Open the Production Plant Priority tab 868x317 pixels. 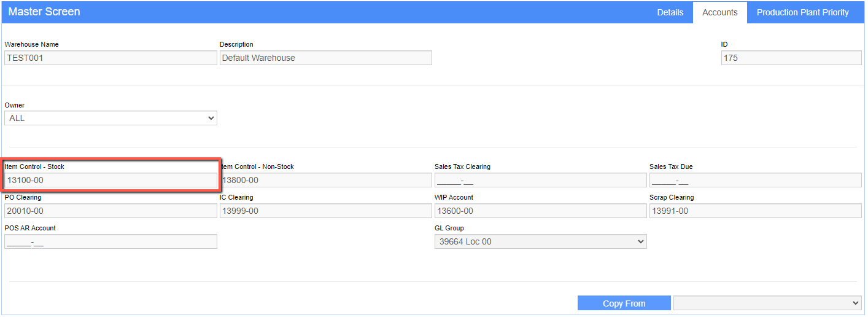pyautogui.click(x=802, y=12)
